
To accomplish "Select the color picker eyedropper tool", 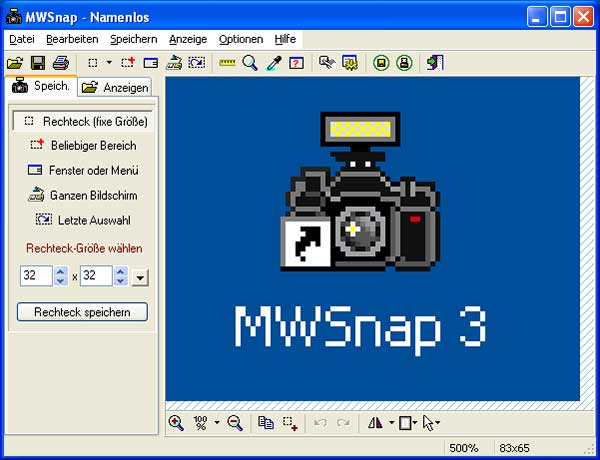I will point(274,63).
